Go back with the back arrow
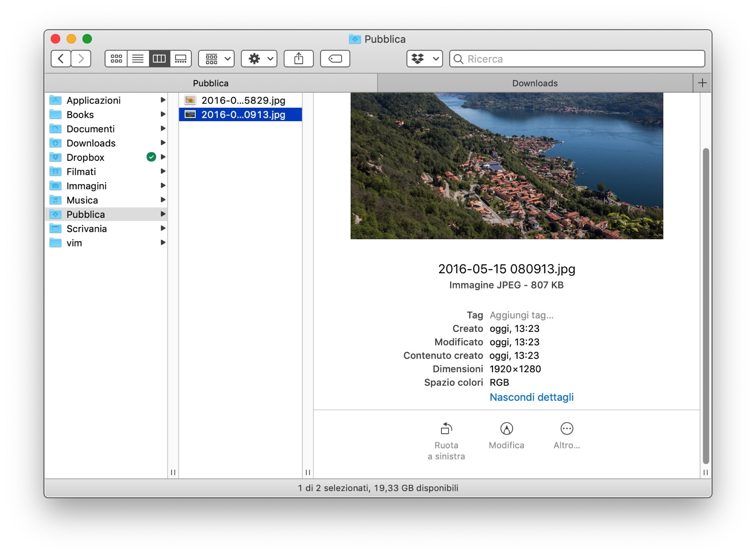Viewport: 756px width, 556px height. [x=61, y=59]
